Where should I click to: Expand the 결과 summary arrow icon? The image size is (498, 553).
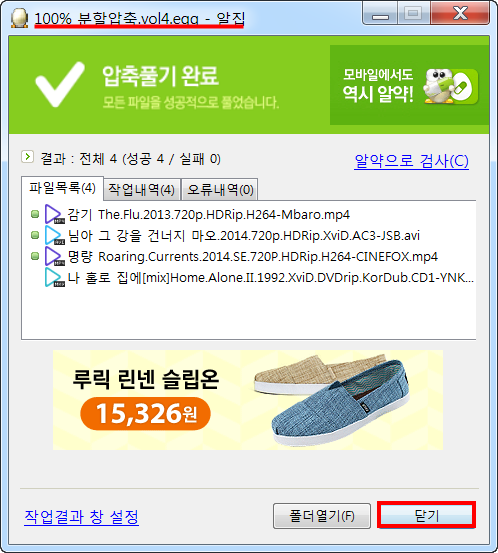coord(27,157)
